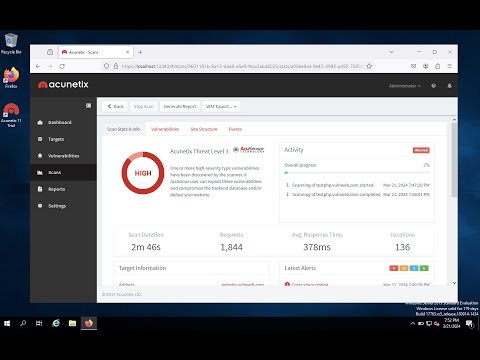
Task: Close the Acunetix - Scans tab
Action: coord(127,52)
